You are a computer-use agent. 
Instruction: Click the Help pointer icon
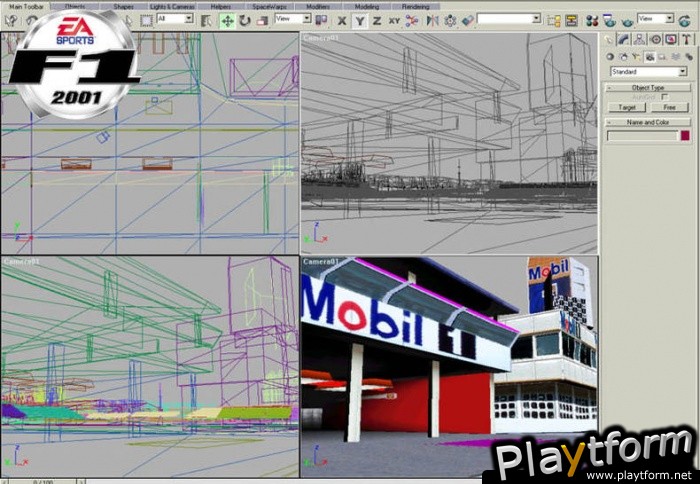pyautogui.click(x=12, y=21)
